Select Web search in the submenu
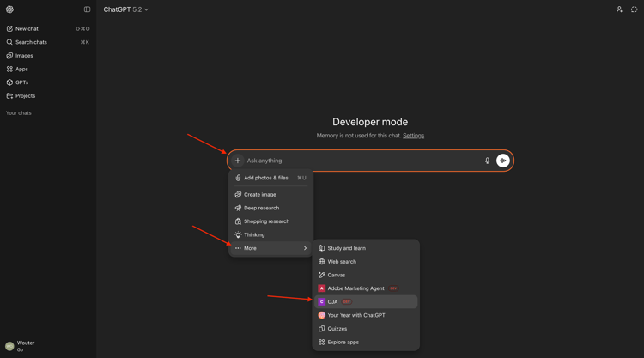Screen dimensions: 644x358 pyautogui.click(x=366, y=262)
